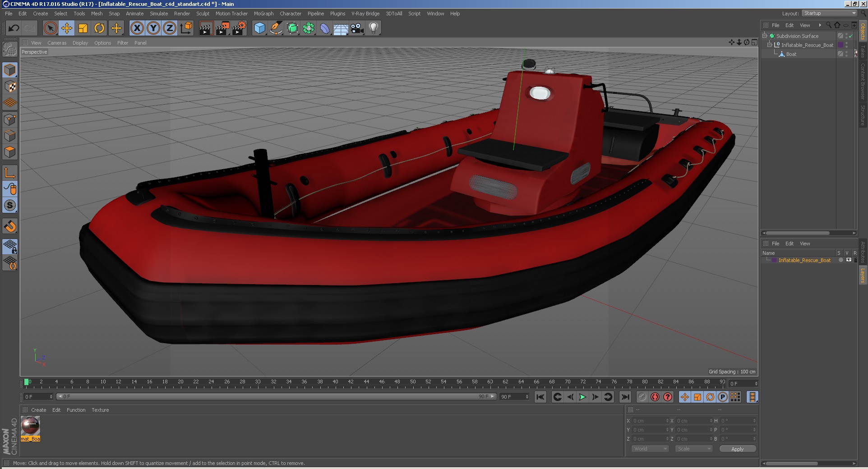The height and width of the screenshot is (469, 868).
Task: Add a Camera object
Action: [x=357, y=28]
